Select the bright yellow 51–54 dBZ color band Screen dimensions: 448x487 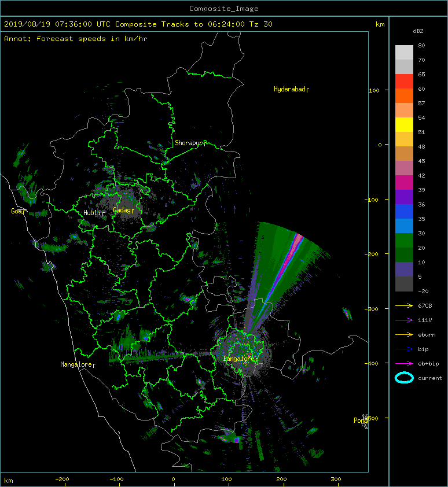[404, 125]
